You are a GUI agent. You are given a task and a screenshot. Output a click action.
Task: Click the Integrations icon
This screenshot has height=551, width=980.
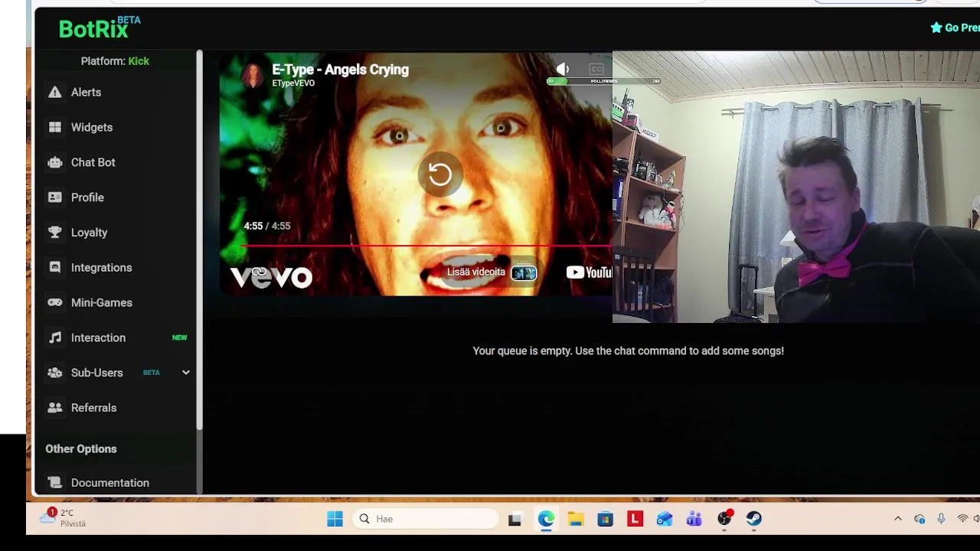pos(55,268)
